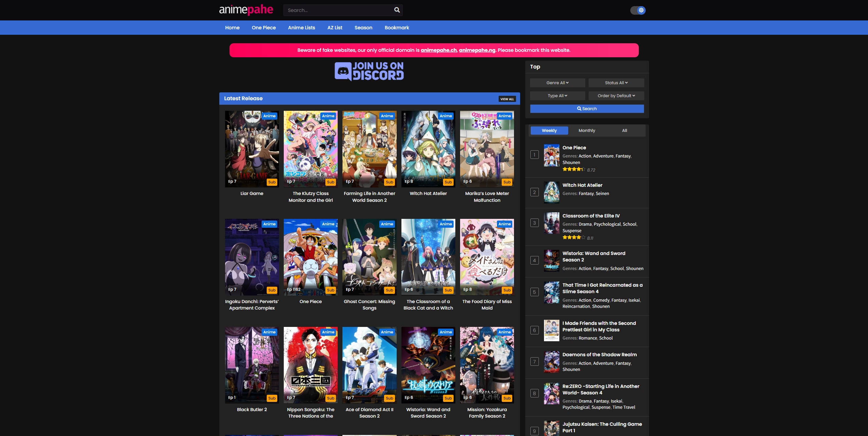Open Nippon Sangoku poster thumbnail
Screen dimensions: 868x436
(310, 365)
